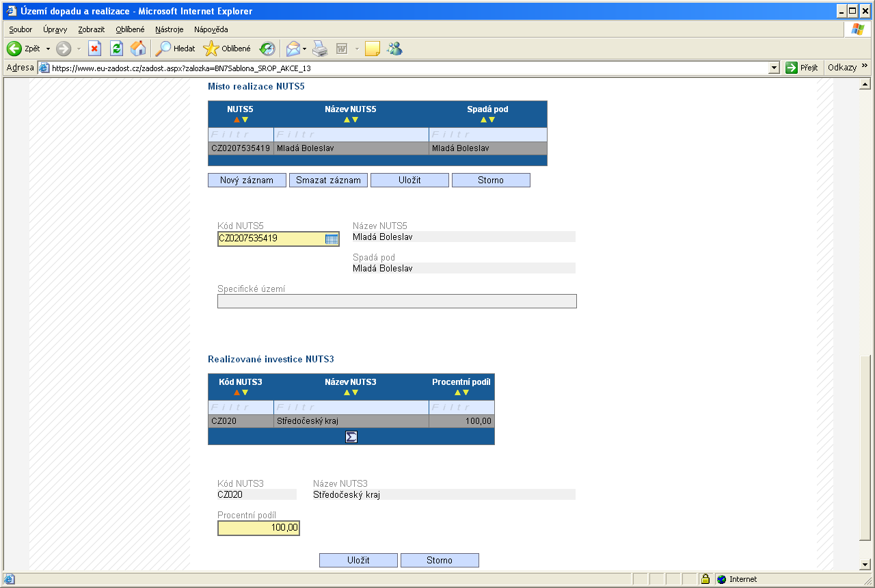Open the History toolbar icon
875x588 pixels.
[267, 49]
